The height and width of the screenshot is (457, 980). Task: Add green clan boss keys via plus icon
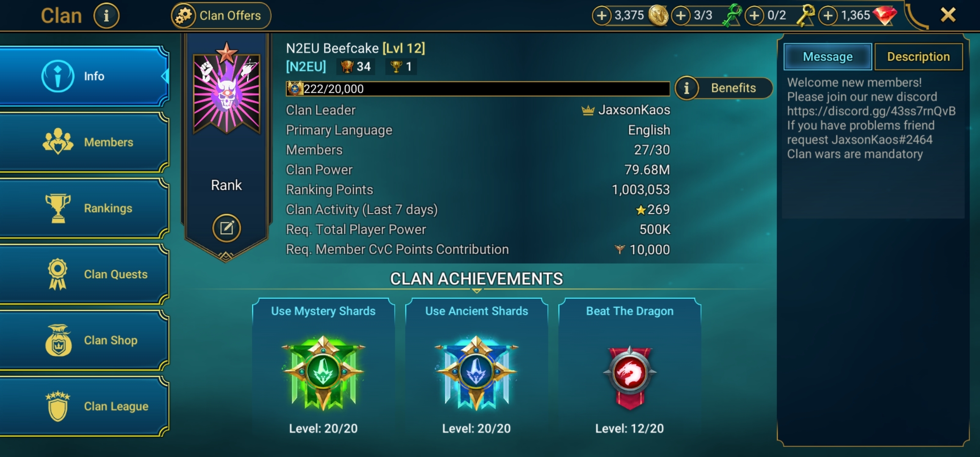coord(680,16)
